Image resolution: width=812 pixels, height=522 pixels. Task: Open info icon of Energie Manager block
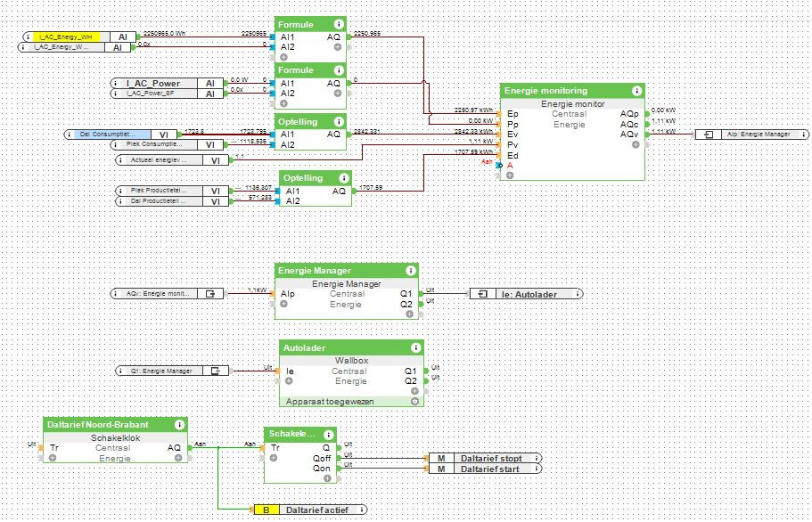click(x=409, y=271)
